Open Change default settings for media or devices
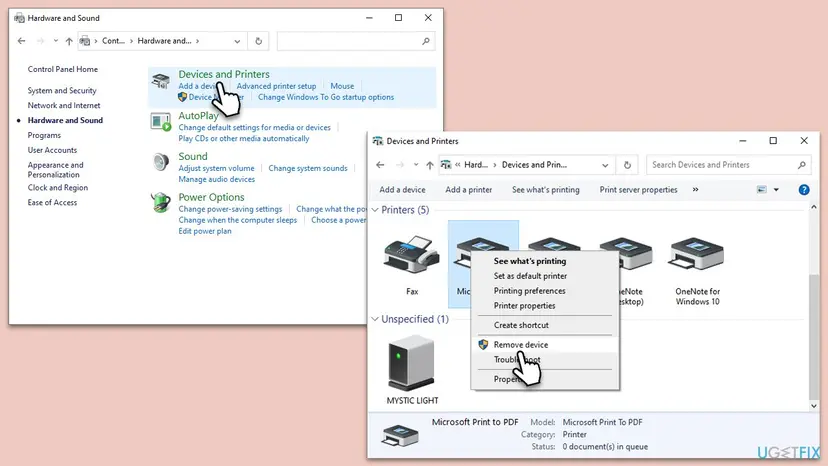The width and height of the screenshot is (828, 466). (255, 127)
